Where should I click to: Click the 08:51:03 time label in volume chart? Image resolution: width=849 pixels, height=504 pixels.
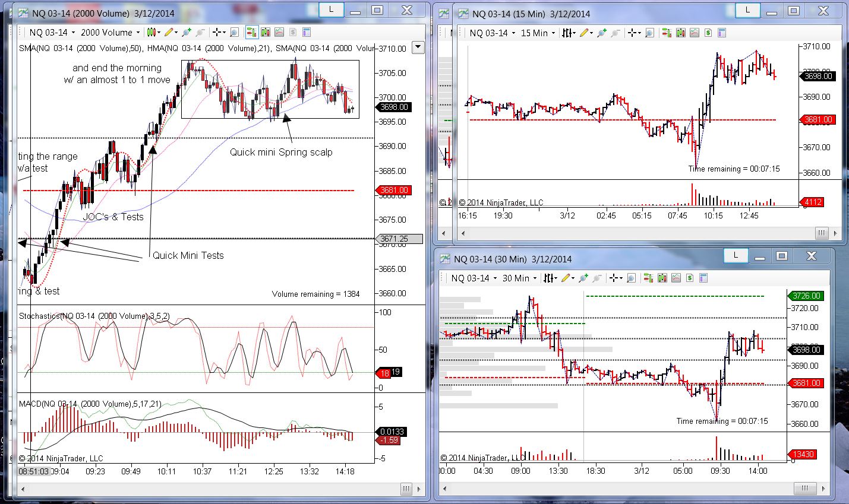33,471
